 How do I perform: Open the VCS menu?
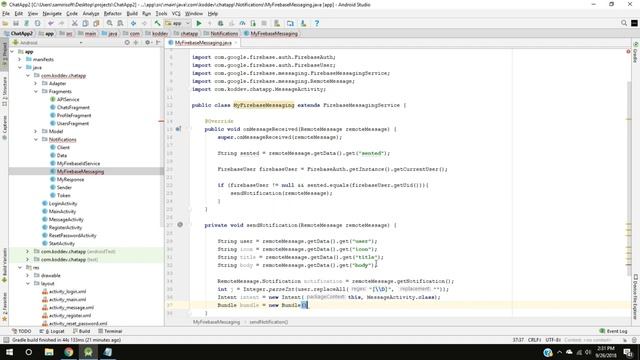[176, 13]
